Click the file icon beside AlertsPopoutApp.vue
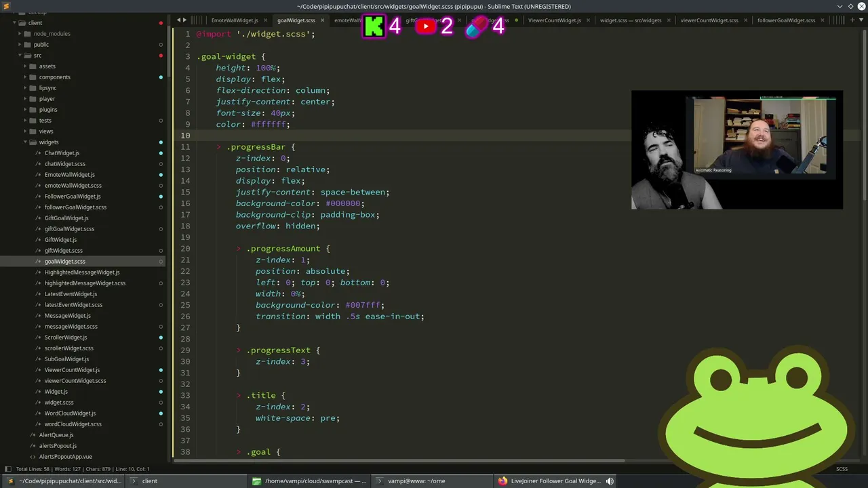The height and width of the screenshot is (488, 868). pyautogui.click(x=33, y=457)
